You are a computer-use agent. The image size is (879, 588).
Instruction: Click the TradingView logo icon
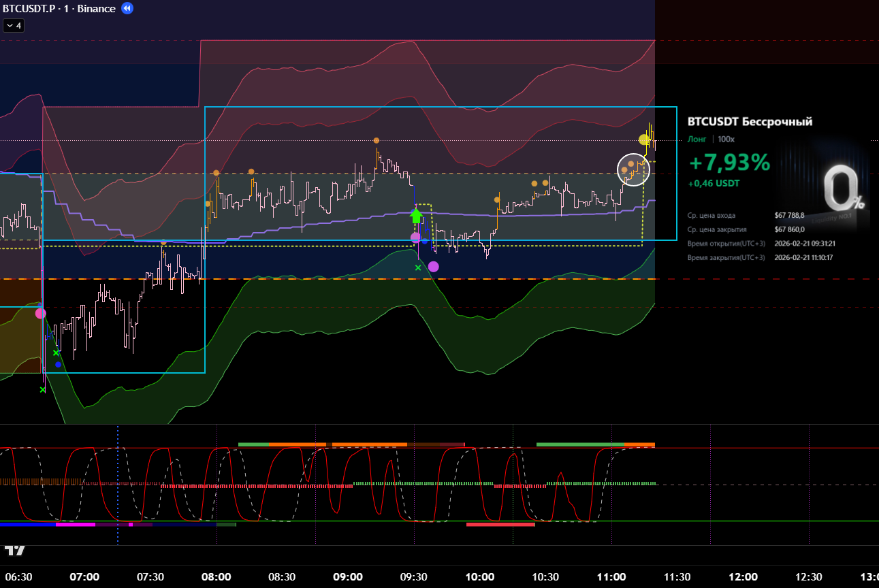(x=14, y=549)
